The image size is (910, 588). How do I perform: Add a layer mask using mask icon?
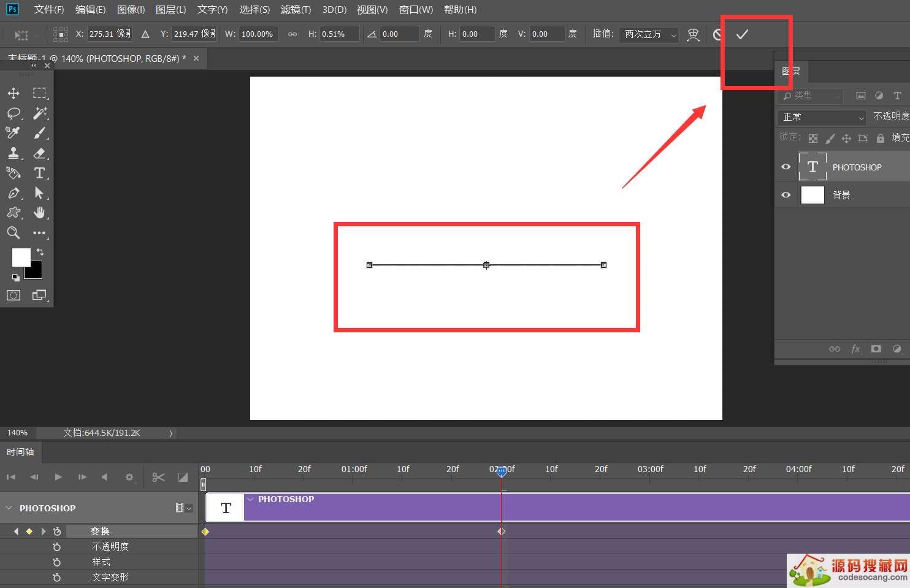tap(876, 349)
